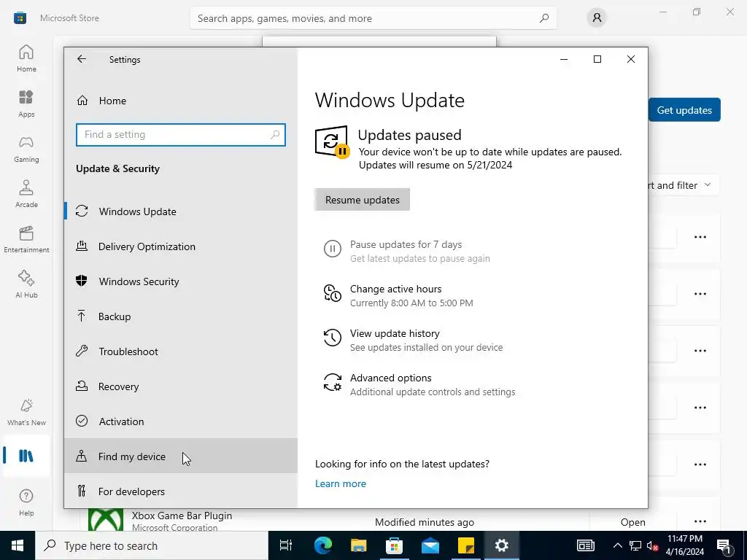This screenshot has width=747, height=560.
Task: Select Activation in the sidebar
Action: coord(181,421)
